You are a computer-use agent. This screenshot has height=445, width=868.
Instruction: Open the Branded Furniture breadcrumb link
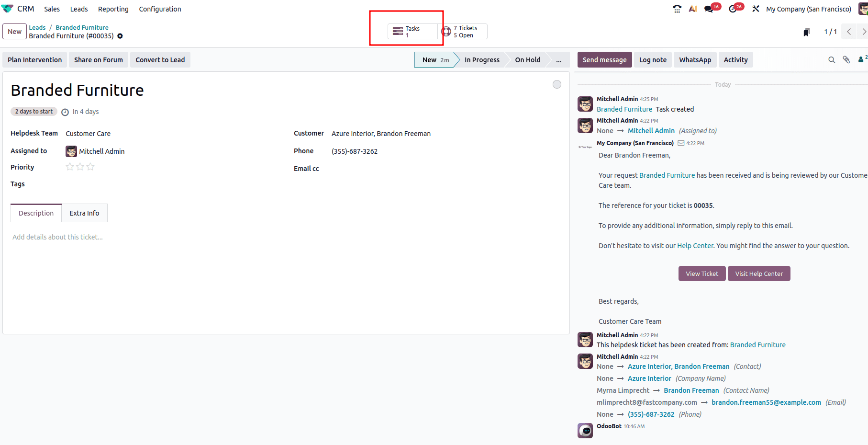coord(81,27)
